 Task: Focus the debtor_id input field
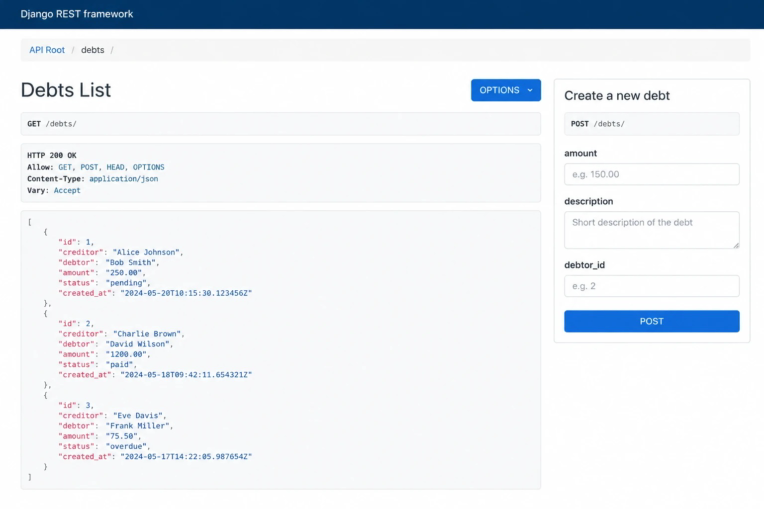pos(651,286)
